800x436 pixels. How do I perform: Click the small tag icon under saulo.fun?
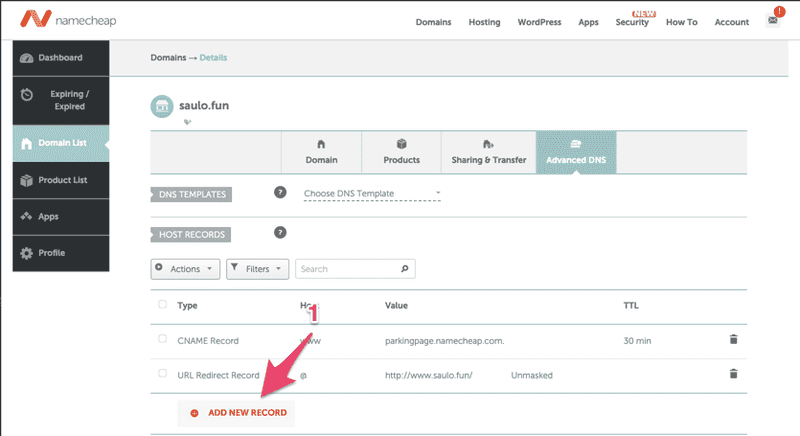[x=187, y=122]
